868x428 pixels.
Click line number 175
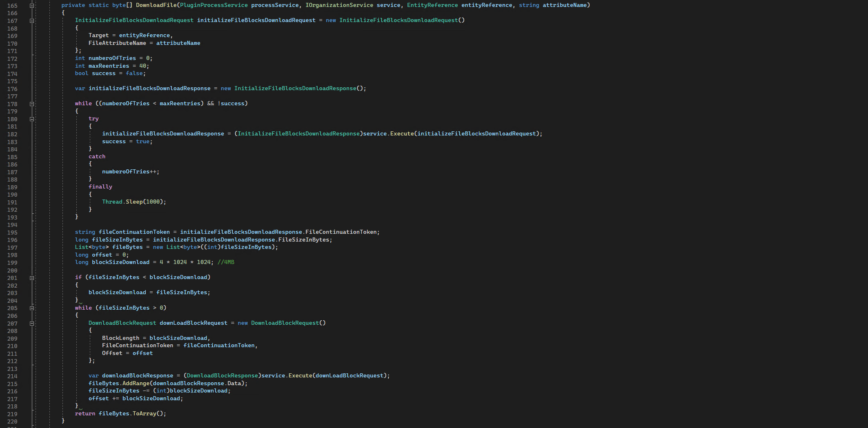[x=12, y=81]
